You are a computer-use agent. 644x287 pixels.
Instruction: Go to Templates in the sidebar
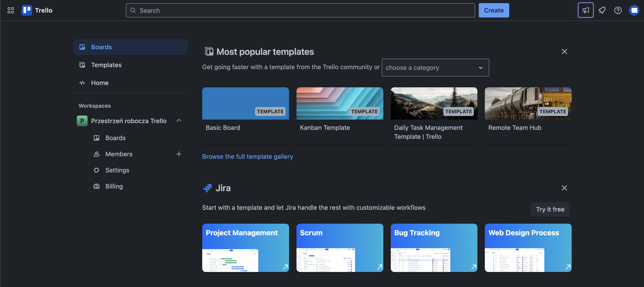tap(131, 65)
